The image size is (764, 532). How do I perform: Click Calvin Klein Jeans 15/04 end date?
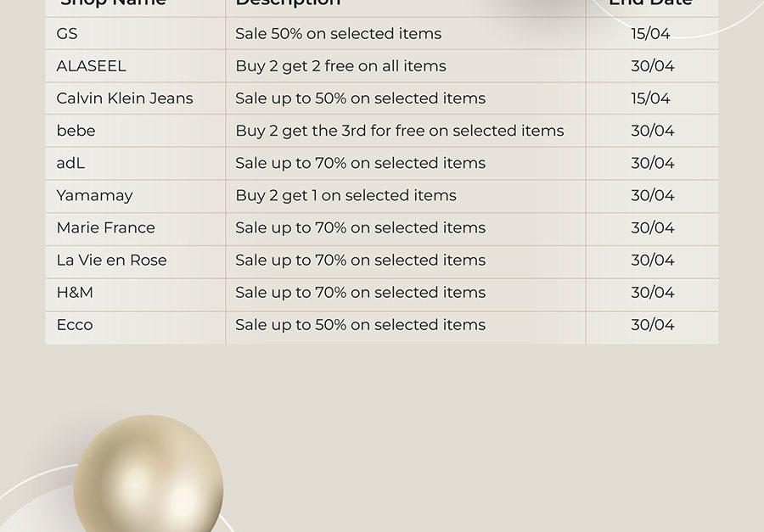point(650,98)
